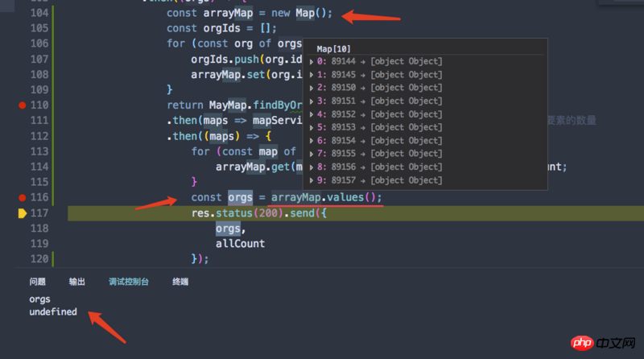Open the 调试控制台 tab
This screenshot has width=644, height=359.
129,282
